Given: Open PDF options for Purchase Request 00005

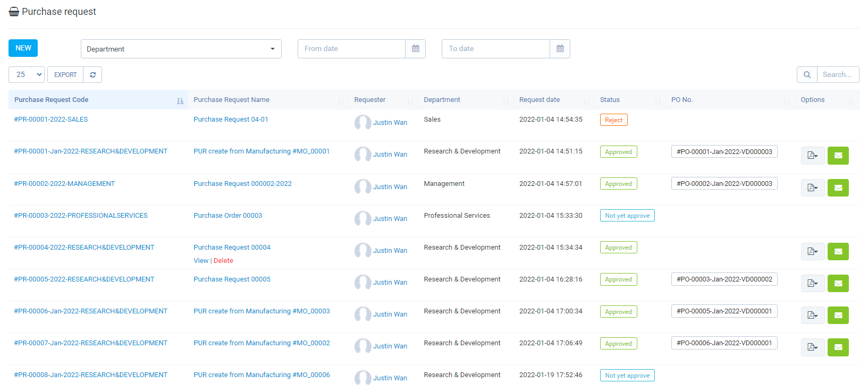Looking at the screenshot, I should [x=812, y=284].
